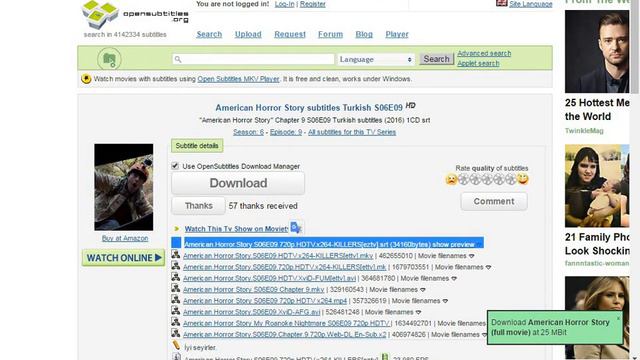Click the WATCH ONLINE button

coord(123,258)
